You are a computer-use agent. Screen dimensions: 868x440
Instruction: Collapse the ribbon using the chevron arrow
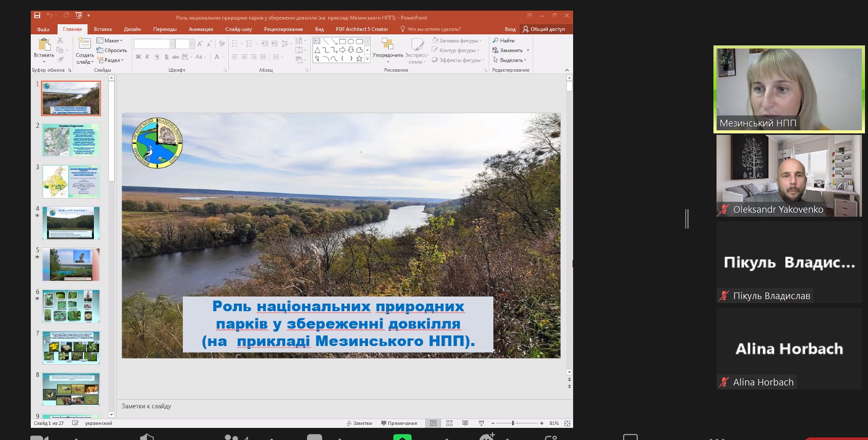(x=567, y=70)
